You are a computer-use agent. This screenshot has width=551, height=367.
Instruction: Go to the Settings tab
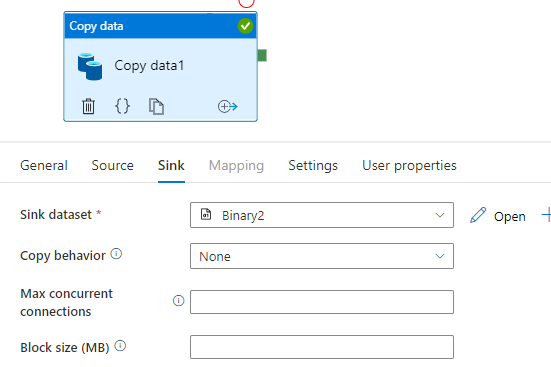pos(313,166)
